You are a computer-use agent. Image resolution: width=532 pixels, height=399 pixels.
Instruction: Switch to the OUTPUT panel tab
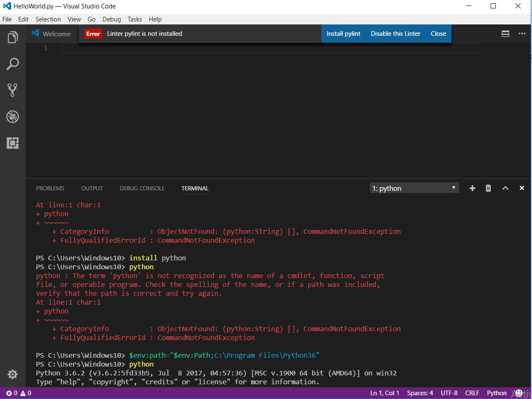pyautogui.click(x=92, y=188)
